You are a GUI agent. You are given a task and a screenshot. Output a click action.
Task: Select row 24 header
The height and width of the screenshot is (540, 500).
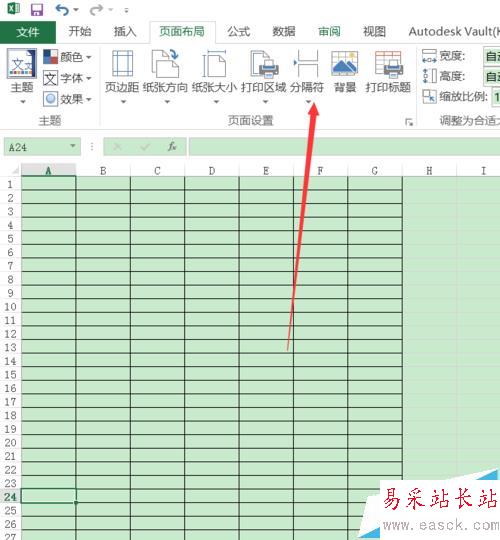coord(10,497)
